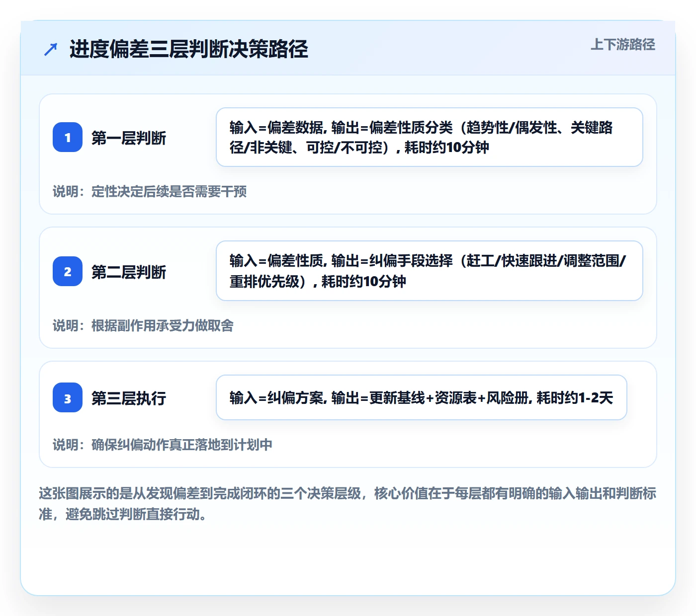The height and width of the screenshot is (616, 696).
Task: Click the diagonal arrow icon beside the title
Action: [51, 49]
